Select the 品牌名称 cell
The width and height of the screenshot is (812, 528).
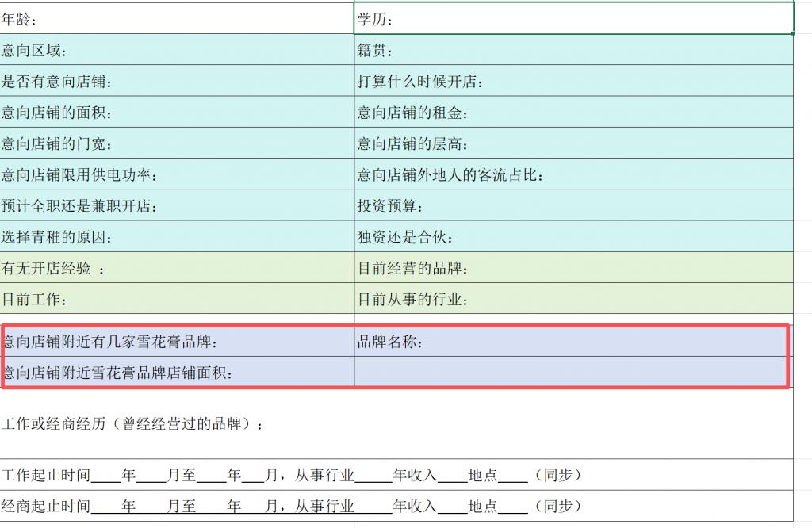[573, 342]
